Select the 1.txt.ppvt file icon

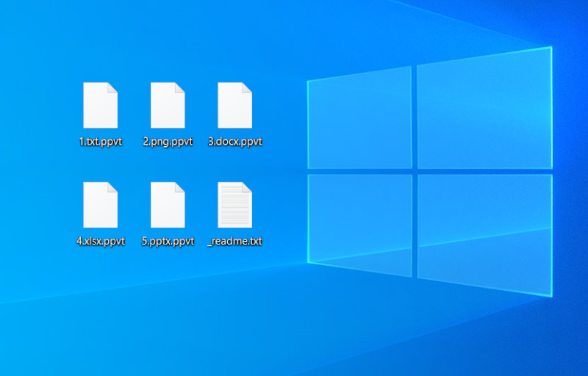(x=100, y=106)
